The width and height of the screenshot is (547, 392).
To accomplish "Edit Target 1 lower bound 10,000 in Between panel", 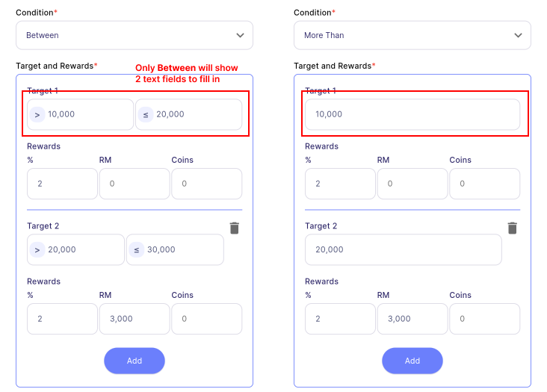I will [x=87, y=114].
